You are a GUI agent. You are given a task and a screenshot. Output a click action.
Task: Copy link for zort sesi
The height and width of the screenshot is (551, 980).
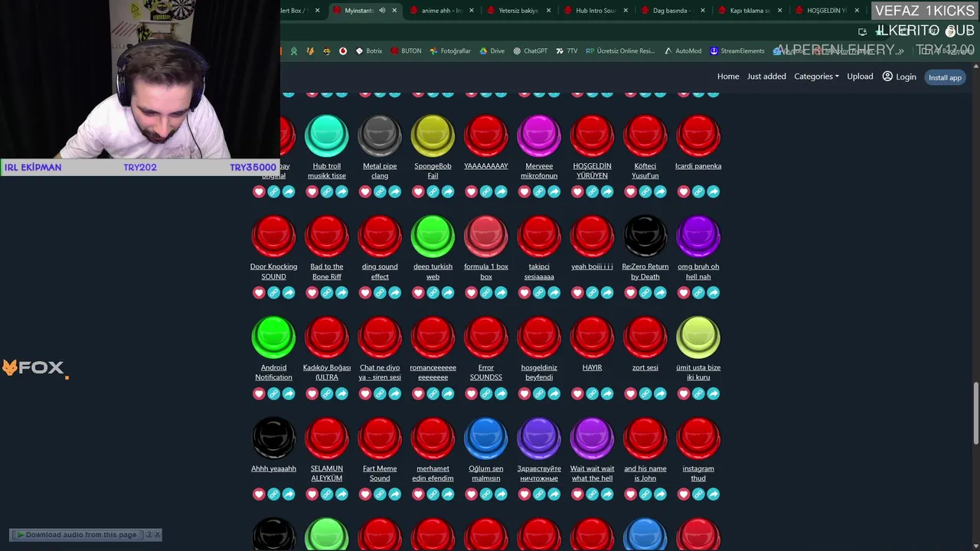click(645, 394)
